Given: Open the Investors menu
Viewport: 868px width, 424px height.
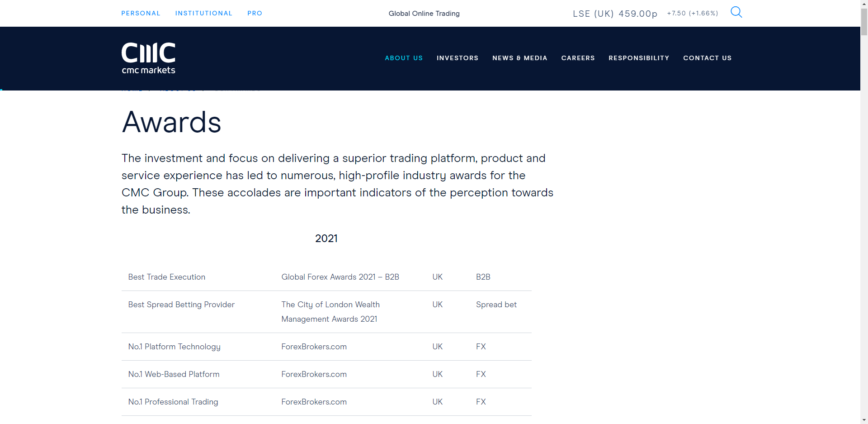Looking at the screenshot, I should 457,58.
